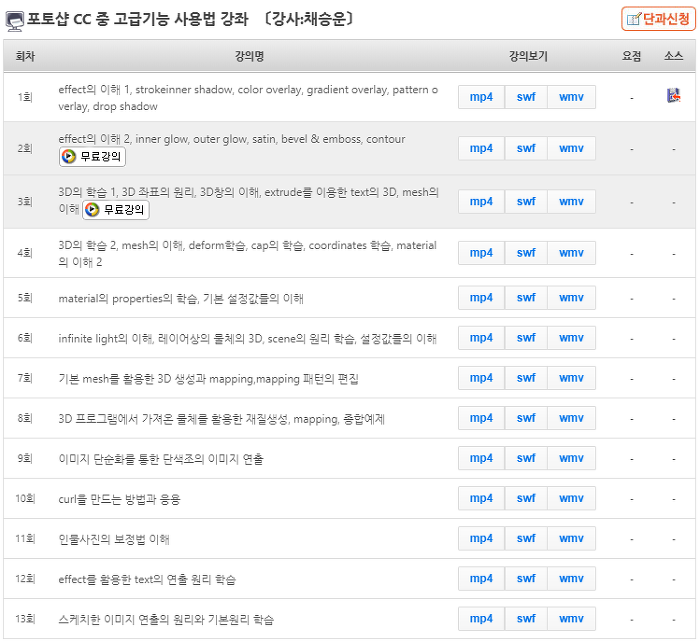Choose swf for the 10회 curl lecture
This screenshot has height=642, width=700.
pos(526,499)
